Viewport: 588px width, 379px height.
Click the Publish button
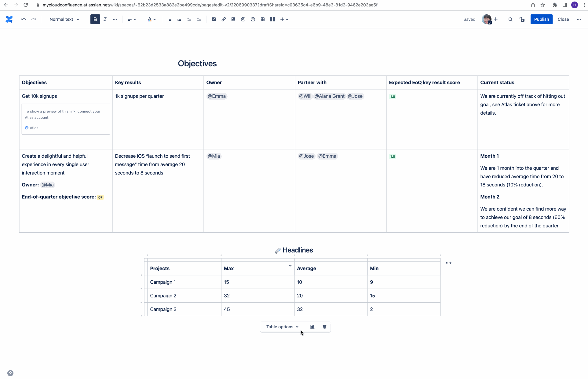pos(541,19)
